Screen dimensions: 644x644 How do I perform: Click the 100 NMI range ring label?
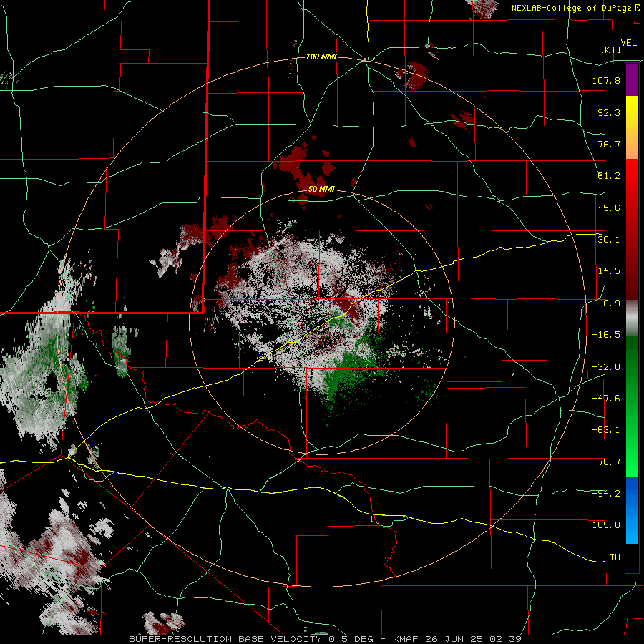tap(321, 57)
